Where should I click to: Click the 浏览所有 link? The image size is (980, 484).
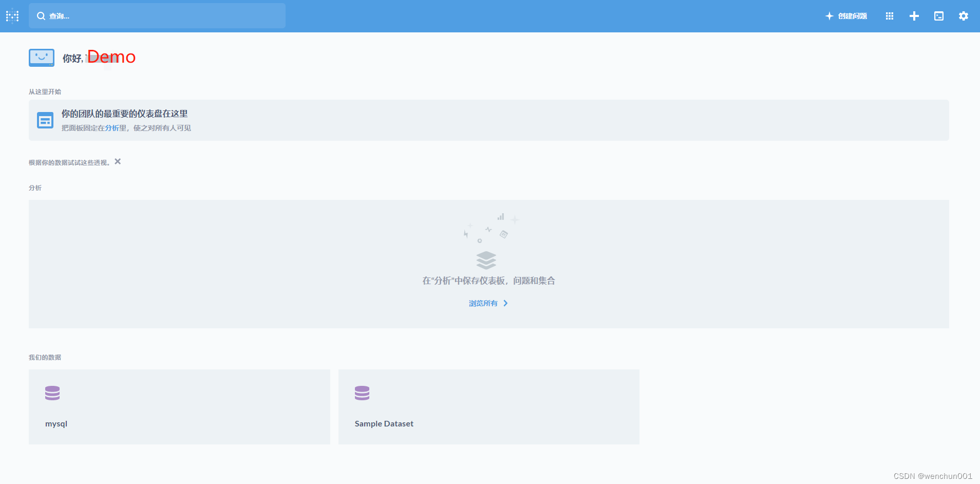click(483, 303)
